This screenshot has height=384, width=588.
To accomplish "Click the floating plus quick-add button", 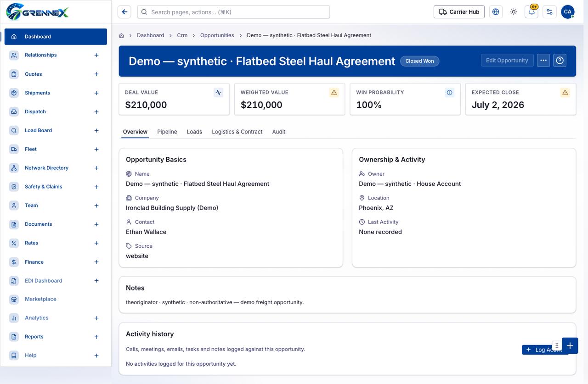I will coord(570,345).
